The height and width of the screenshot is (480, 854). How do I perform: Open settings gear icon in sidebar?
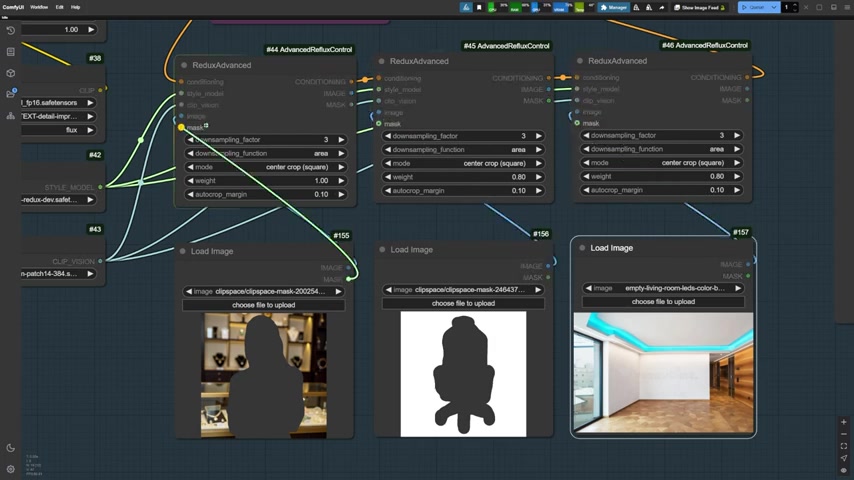click(10, 469)
